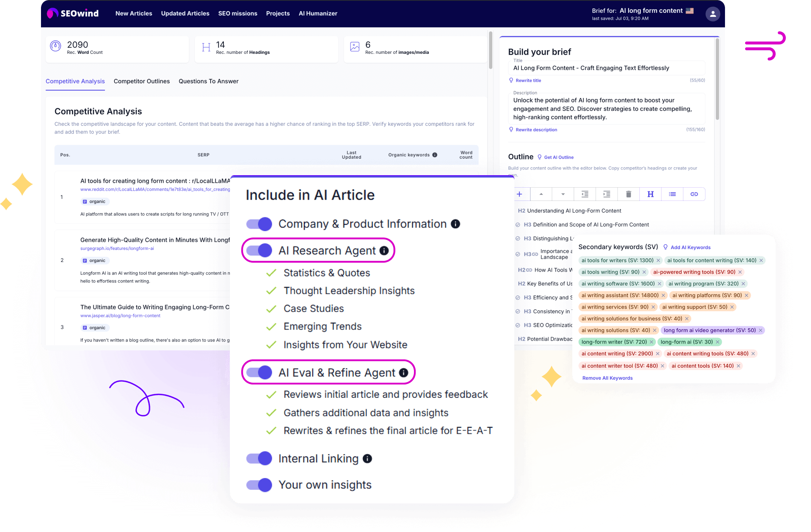Check H3 Consistency outline item circle
Image resolution: width=811 pixels, height=532 pixels.
(518, 311)
